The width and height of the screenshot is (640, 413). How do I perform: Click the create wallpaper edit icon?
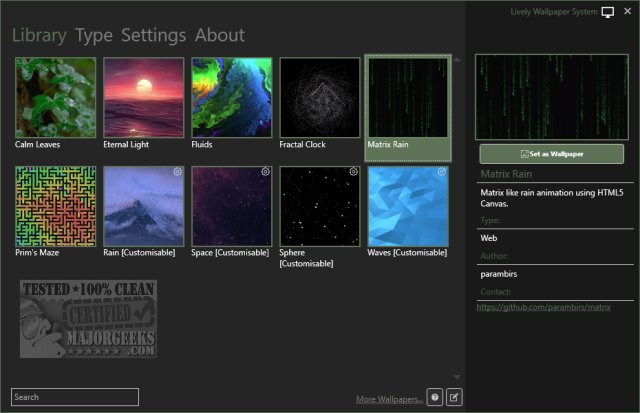pos(454,397)
